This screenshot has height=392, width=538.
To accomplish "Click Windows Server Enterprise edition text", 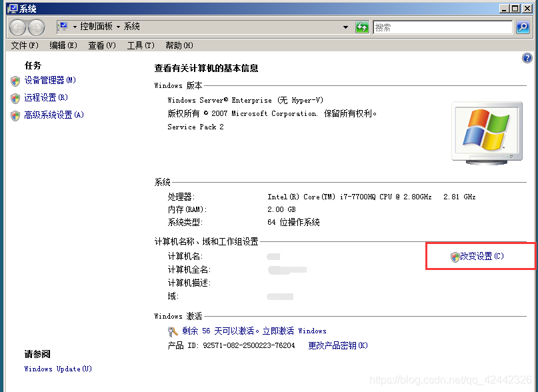I will (x=245, y=100).
